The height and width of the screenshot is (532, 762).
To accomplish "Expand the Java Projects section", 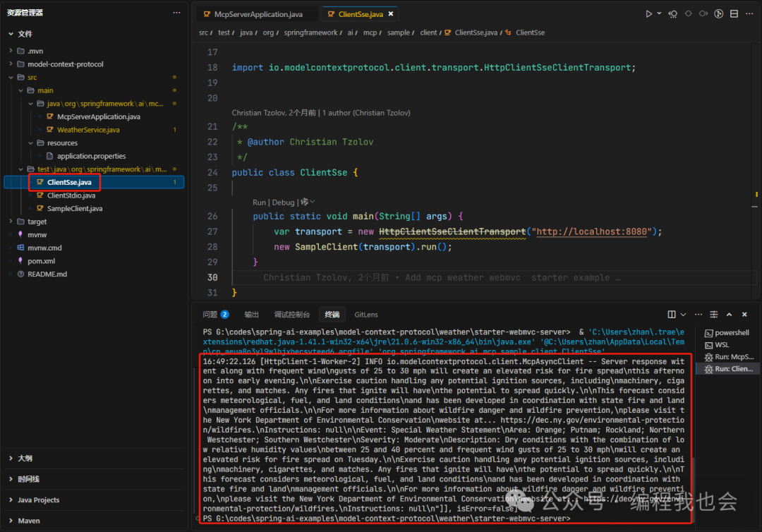I will click(38, 500).
